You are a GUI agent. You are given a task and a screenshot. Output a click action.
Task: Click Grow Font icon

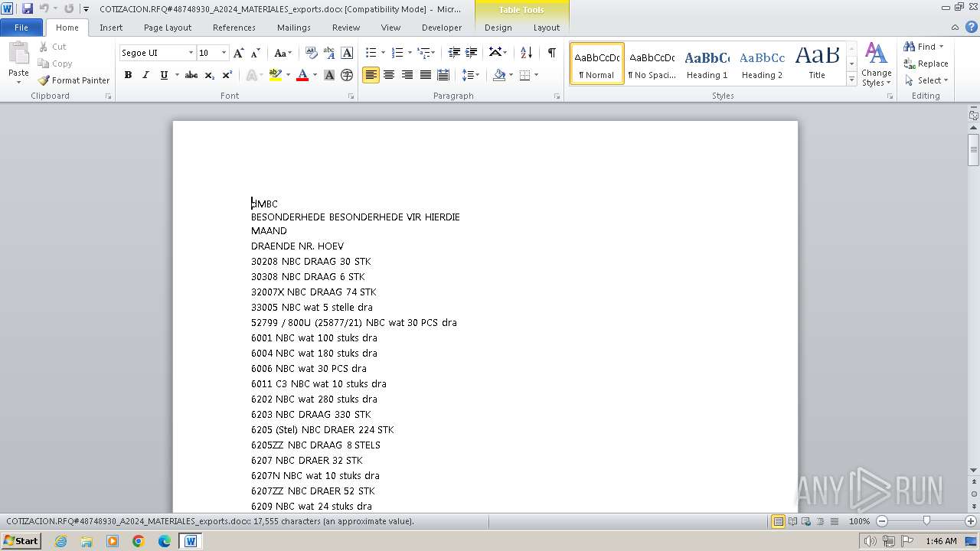point(239,53)
